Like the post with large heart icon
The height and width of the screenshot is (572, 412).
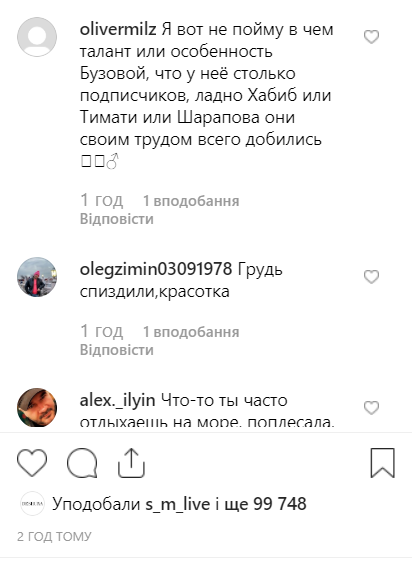32,463
